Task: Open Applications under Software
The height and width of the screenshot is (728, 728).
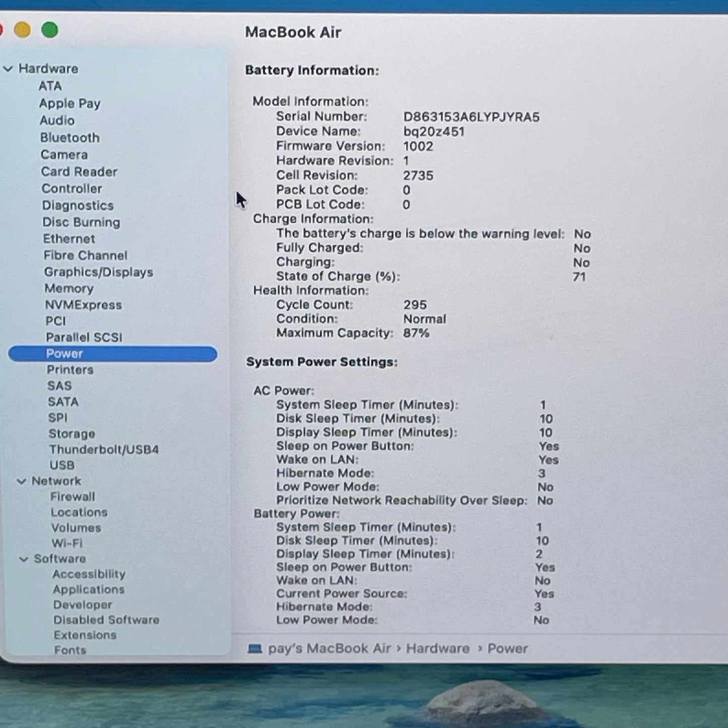Action: (89, 589)
